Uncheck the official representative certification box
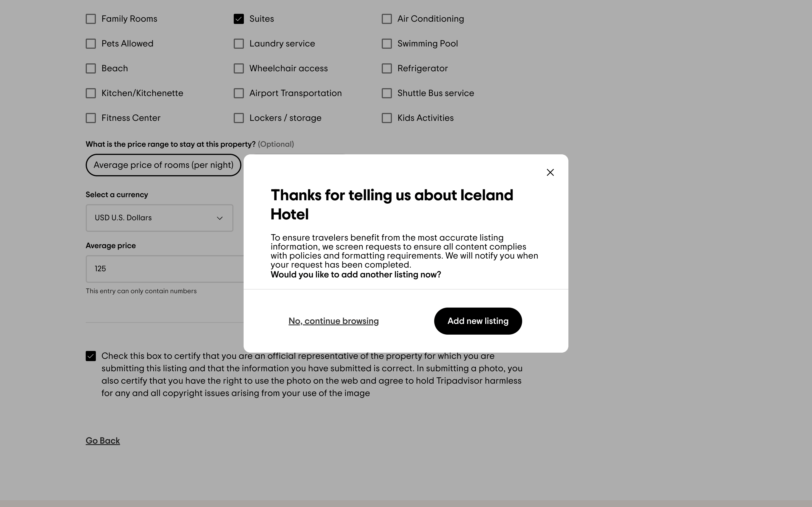The image size is (812, 507). (91, 356)
